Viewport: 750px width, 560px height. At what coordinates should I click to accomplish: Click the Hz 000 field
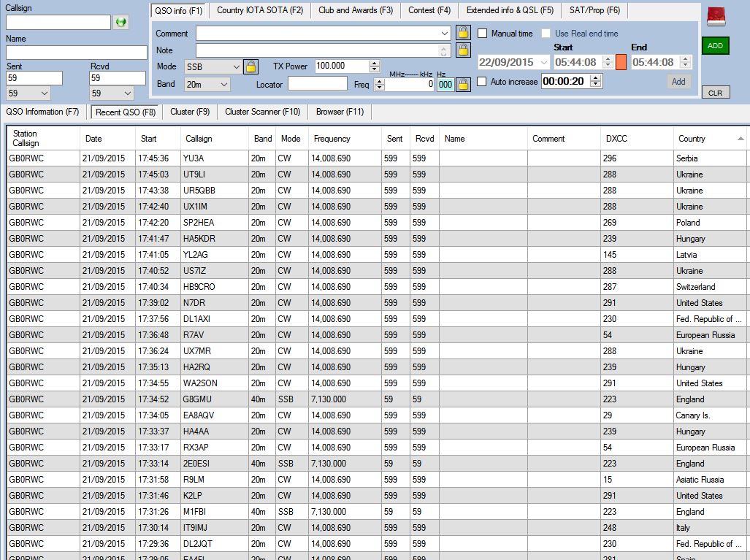[445, 85]
